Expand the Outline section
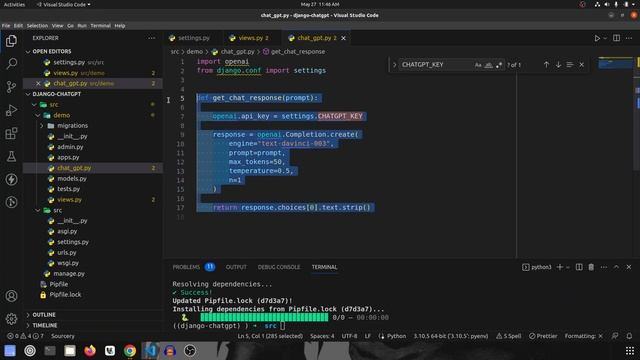This screenshot has width=640, height=360. (44, 315)
